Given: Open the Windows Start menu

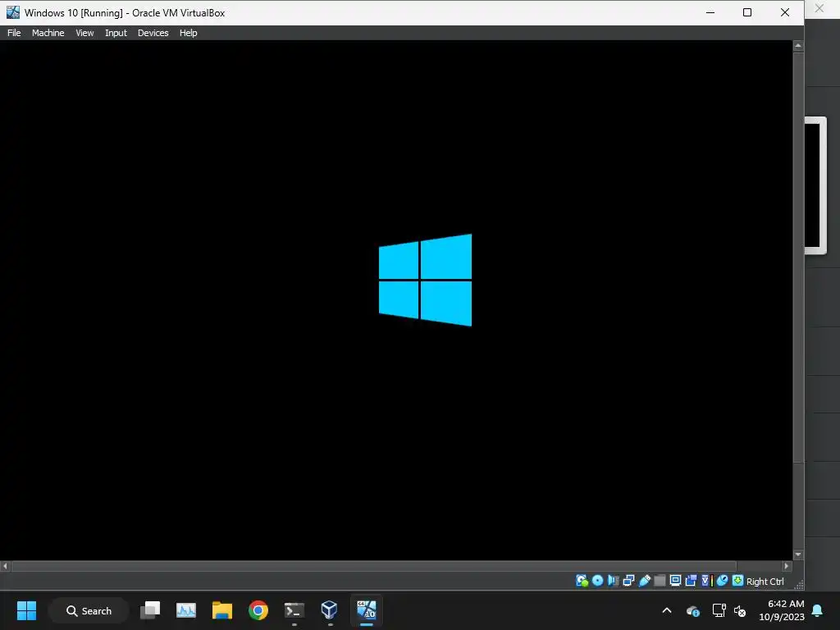Looking at the screenshot, I should (x=27, y=610).
